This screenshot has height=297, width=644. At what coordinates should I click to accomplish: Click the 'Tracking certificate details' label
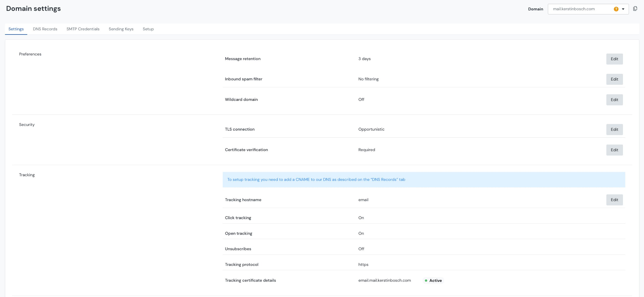coord(250,280)
